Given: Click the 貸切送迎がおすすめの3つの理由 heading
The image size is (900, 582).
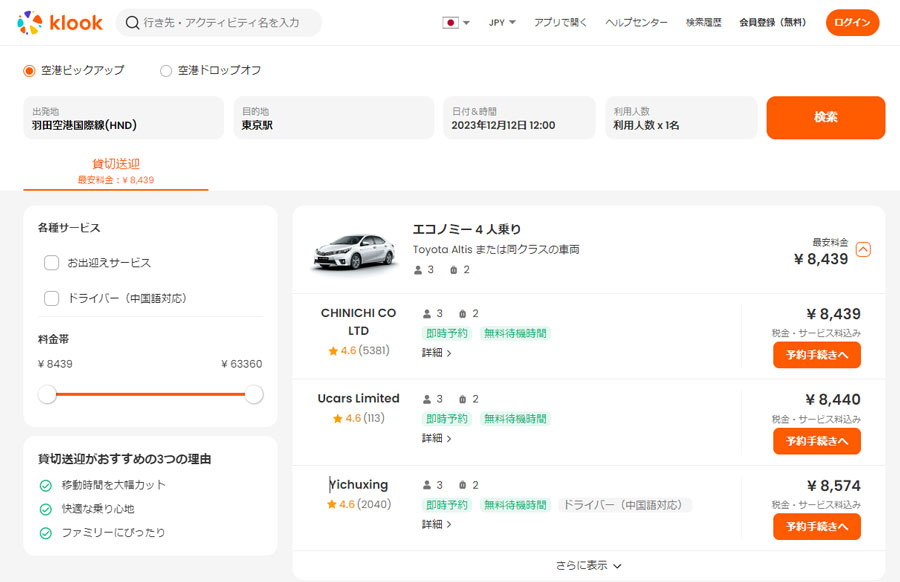Looking at the screenshot, I should tap(125, 459).
